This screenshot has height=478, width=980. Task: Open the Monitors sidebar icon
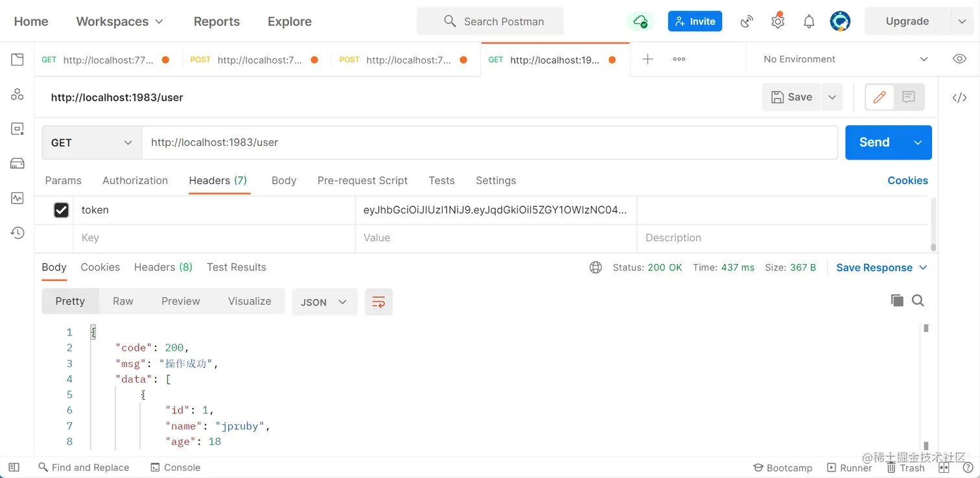tap(17, 198)
